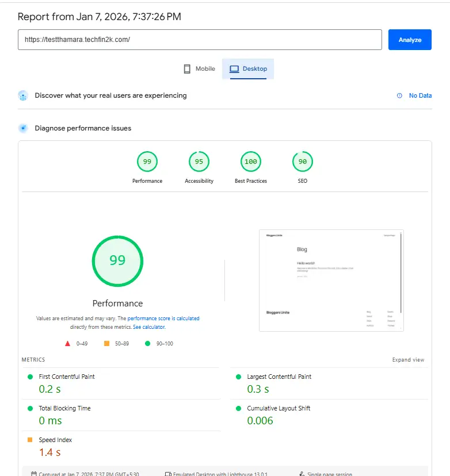Click the METRICS section heading
This screenshot has height=476, width=450.
(33, 360)
